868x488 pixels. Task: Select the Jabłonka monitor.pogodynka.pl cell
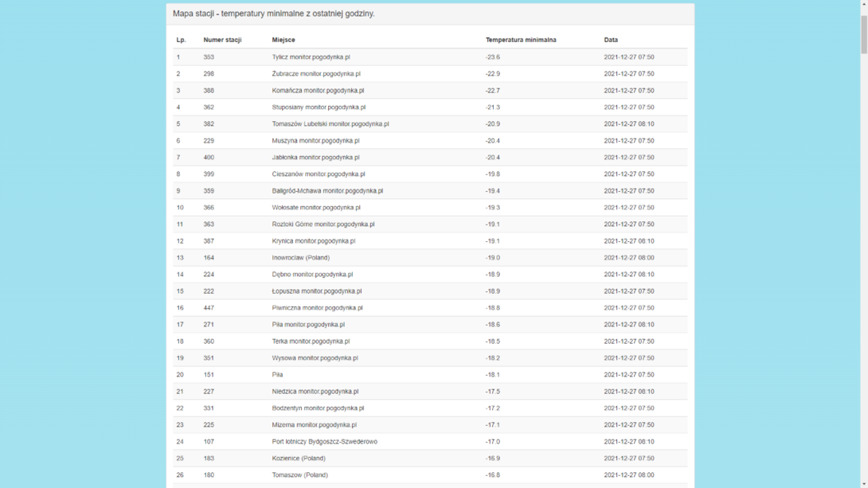point(315,157)
